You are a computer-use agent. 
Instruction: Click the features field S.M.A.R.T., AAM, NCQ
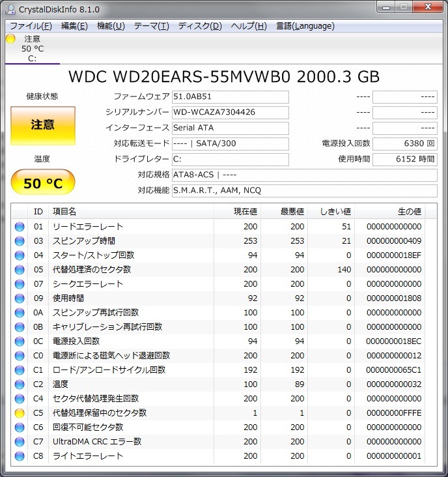click(305, 190)
